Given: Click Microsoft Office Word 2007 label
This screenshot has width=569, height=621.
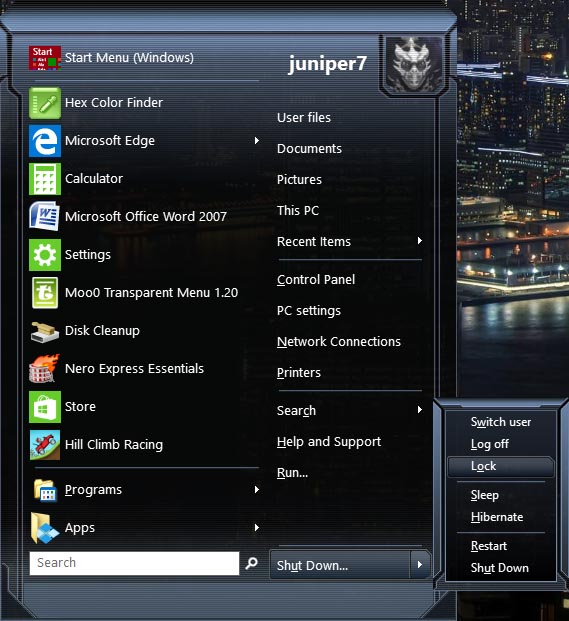Looking at the screenshot, I should pyautogui.click(x=146, y=217).
